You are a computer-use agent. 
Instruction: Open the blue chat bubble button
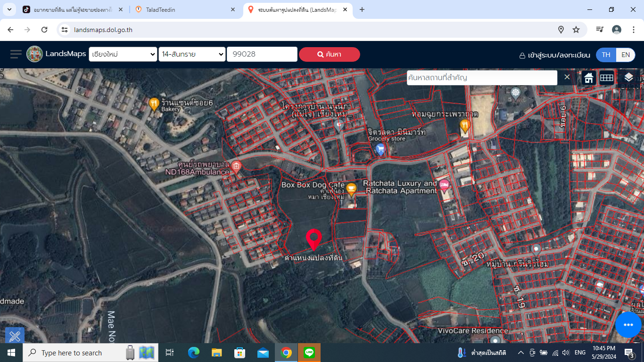628,325
